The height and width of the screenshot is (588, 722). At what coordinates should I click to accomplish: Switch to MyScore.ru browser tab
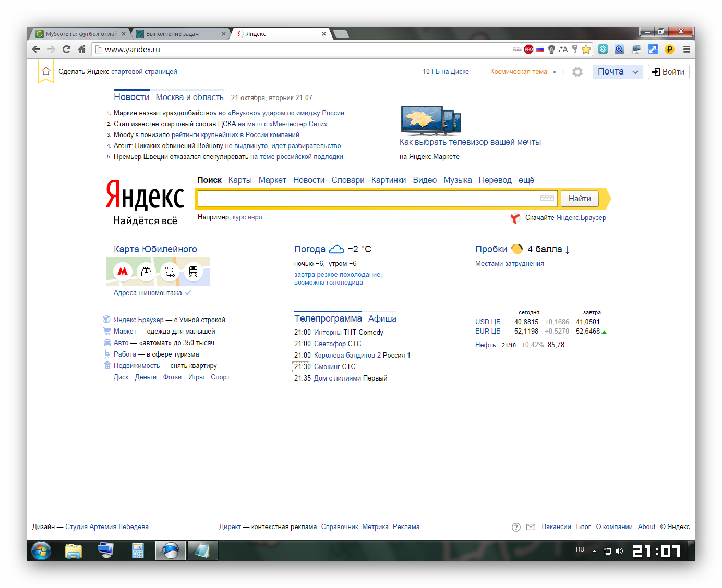tap(81, 34)
